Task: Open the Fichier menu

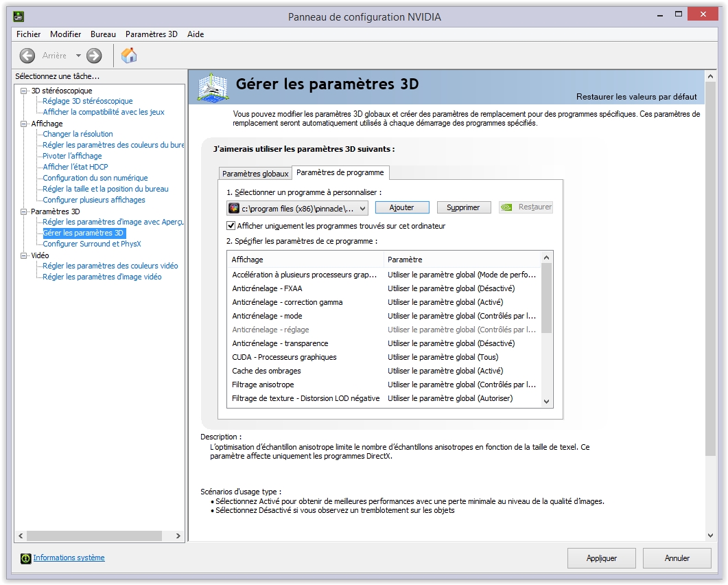Action: point(28,34)
